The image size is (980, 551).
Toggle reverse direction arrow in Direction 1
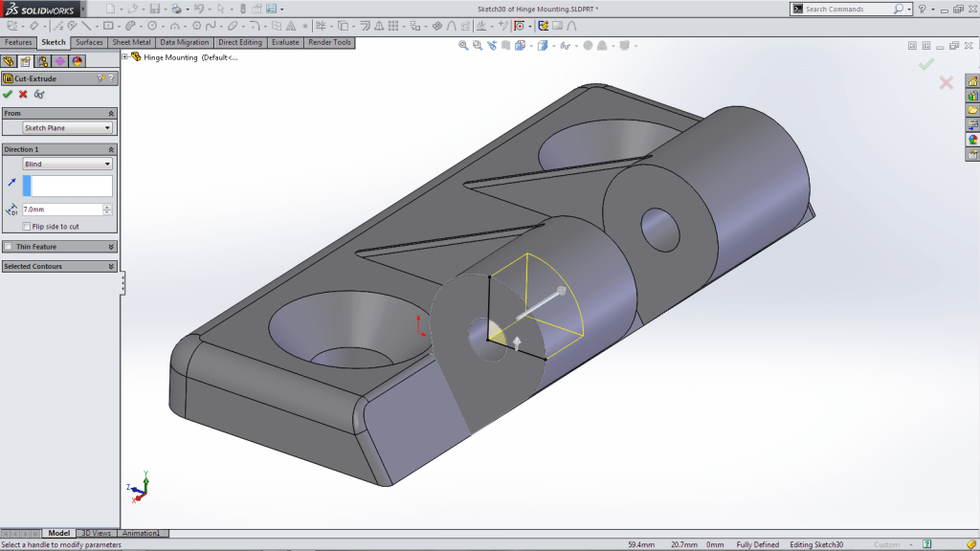point(11,184)
